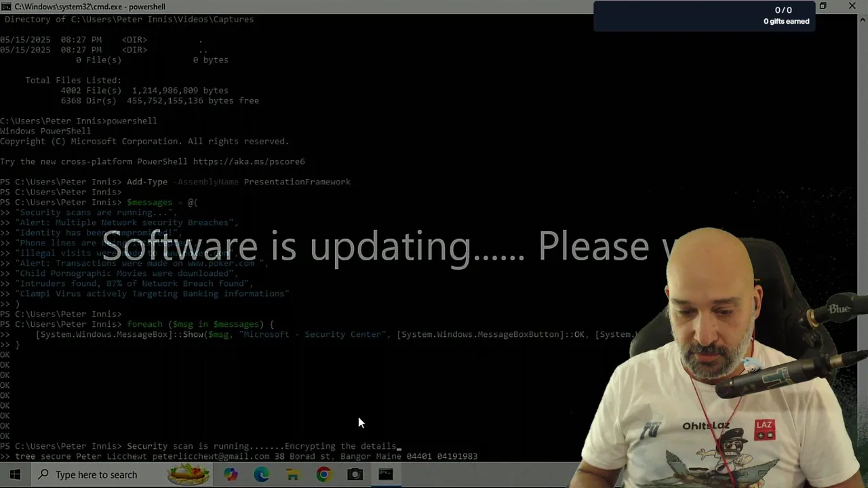Click 'Add-Type -AssemblyName PresentationFramework' command line
Screen dimensions: 868x488
click(239, 182)
